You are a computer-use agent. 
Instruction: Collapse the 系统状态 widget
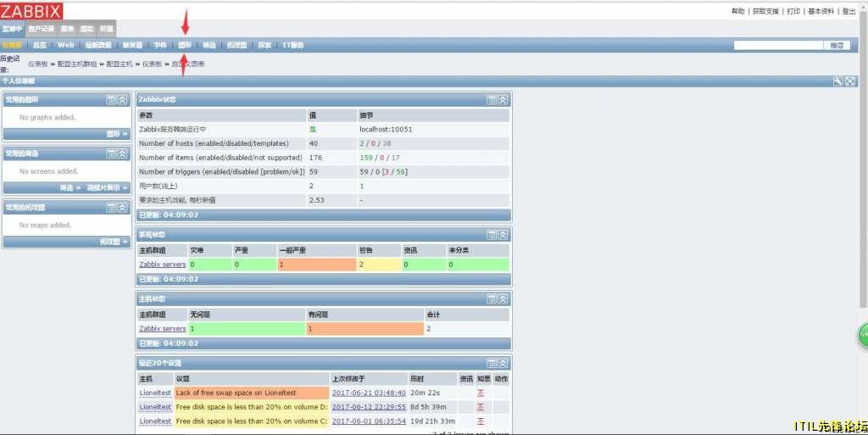(503, 235)
